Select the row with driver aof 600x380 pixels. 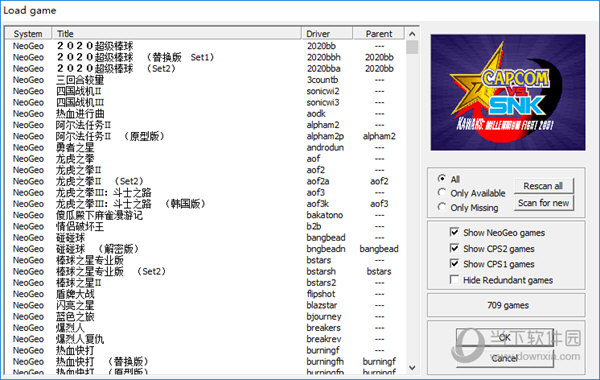pos(205,159)
